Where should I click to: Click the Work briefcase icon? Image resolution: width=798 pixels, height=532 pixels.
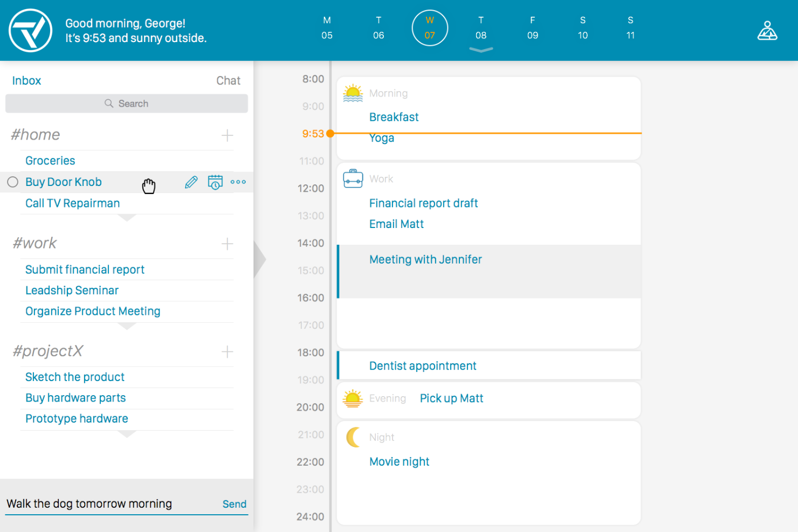click(353, 178)
